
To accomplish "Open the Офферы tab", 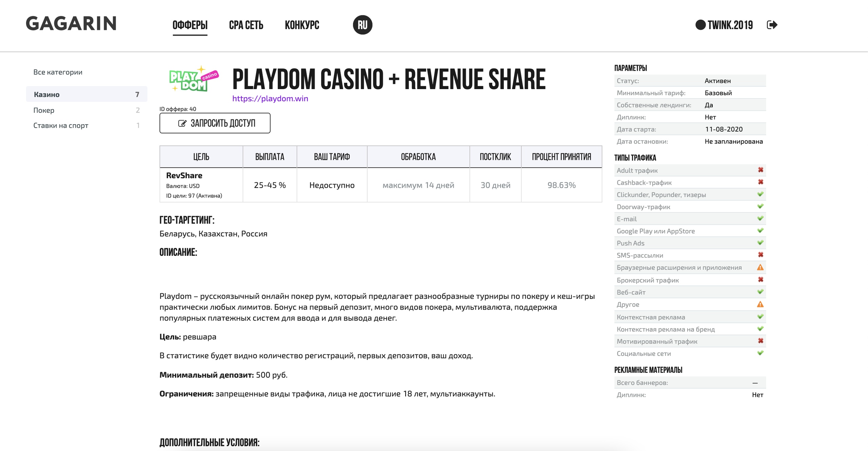I will click(x=190, y=25).
